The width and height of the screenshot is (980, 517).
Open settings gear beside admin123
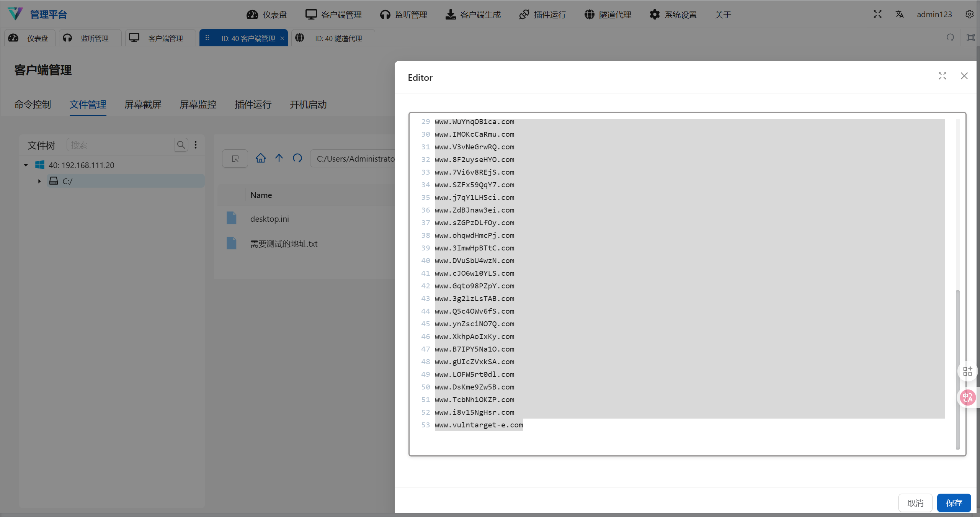[969, 15]
